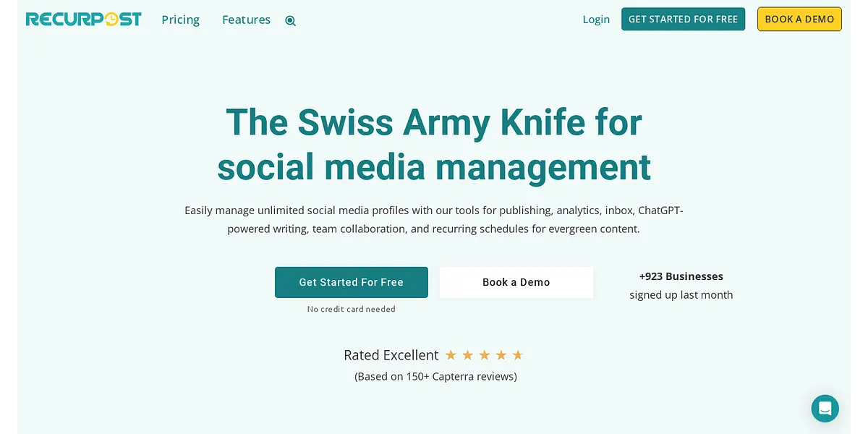Click the "Rated Excellent" text

(391, 355)
